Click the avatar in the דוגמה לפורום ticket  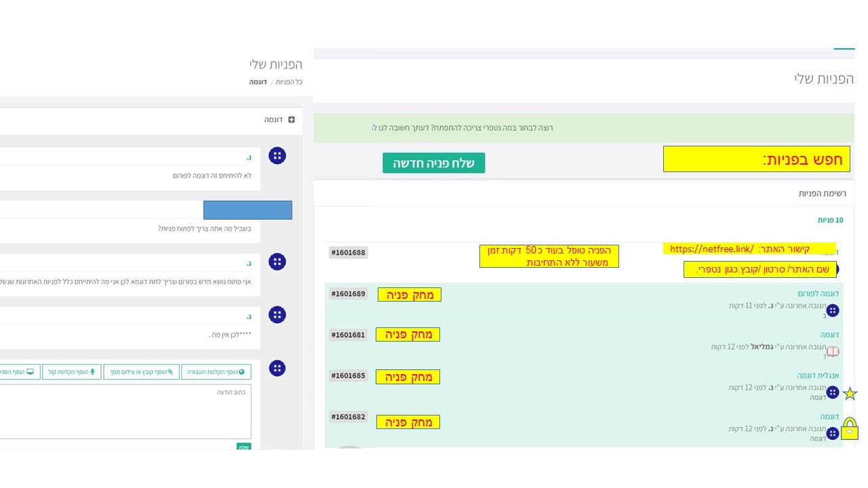pyautogui.click(x=832, y=310)
